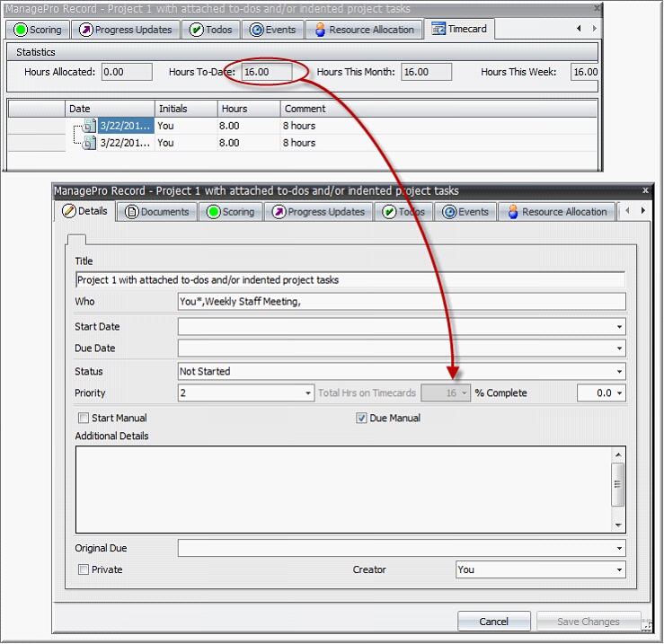This screenshot has height=644, width=664.
Task: Click timecard icon of first 3/22 row
Action: coord(89,126)
